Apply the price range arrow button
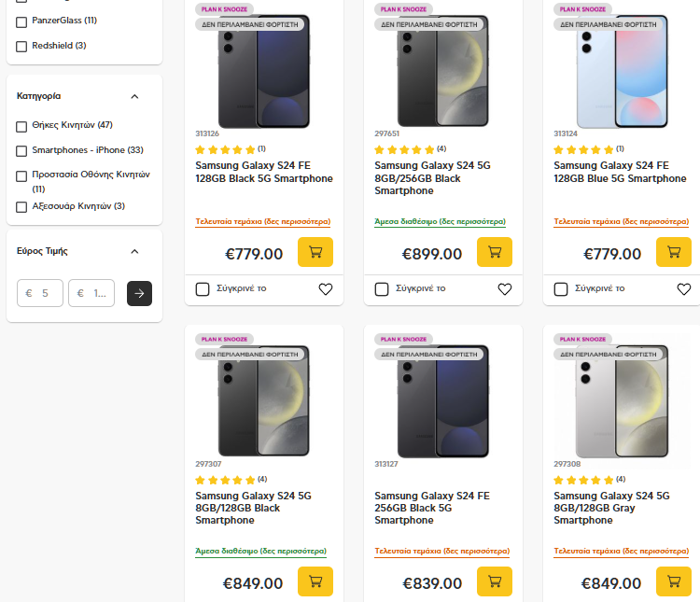Image resolution: width=700 pixels, height=602 pixels. [139, 293]
